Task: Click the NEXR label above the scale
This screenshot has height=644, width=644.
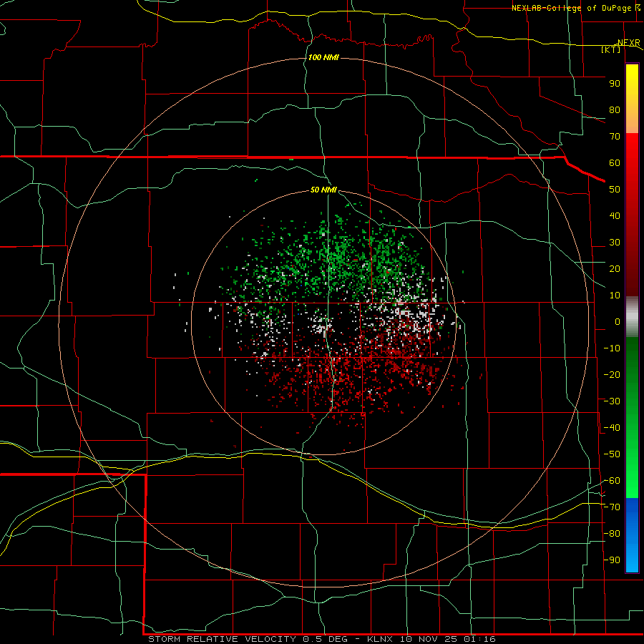Action: pyautogui.click(x=629, y=43)
